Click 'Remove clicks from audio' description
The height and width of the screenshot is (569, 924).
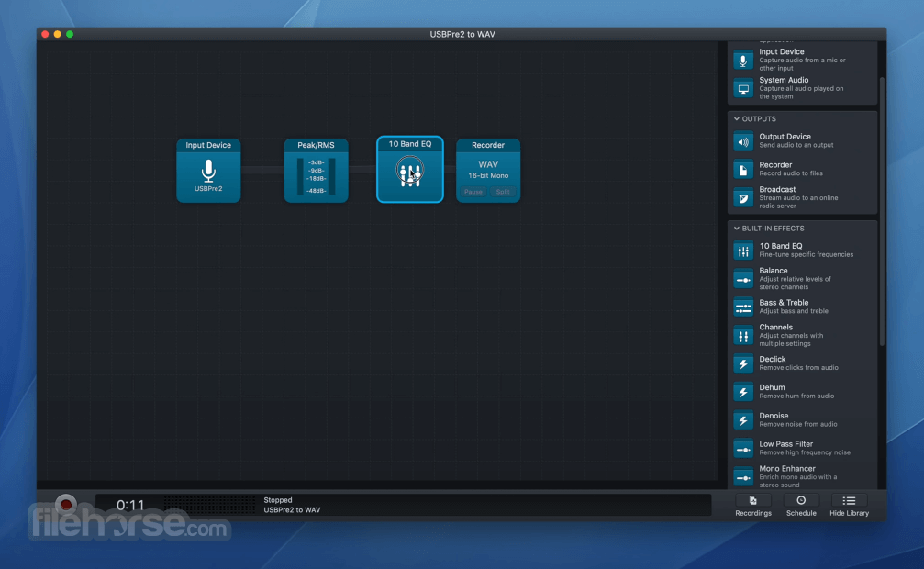click(798, 368)
